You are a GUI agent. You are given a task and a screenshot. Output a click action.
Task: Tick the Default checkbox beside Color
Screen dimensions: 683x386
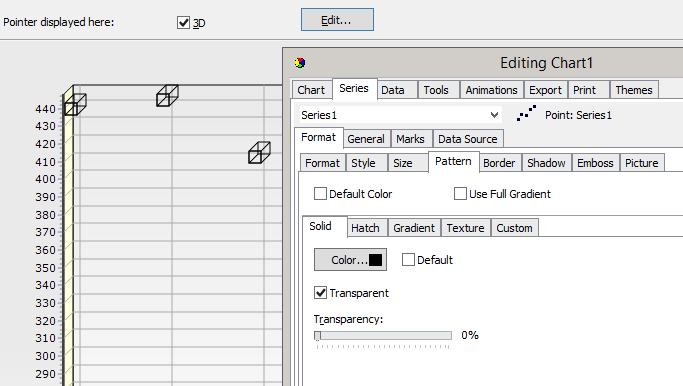pyautogui.click(x=408, y=260)
